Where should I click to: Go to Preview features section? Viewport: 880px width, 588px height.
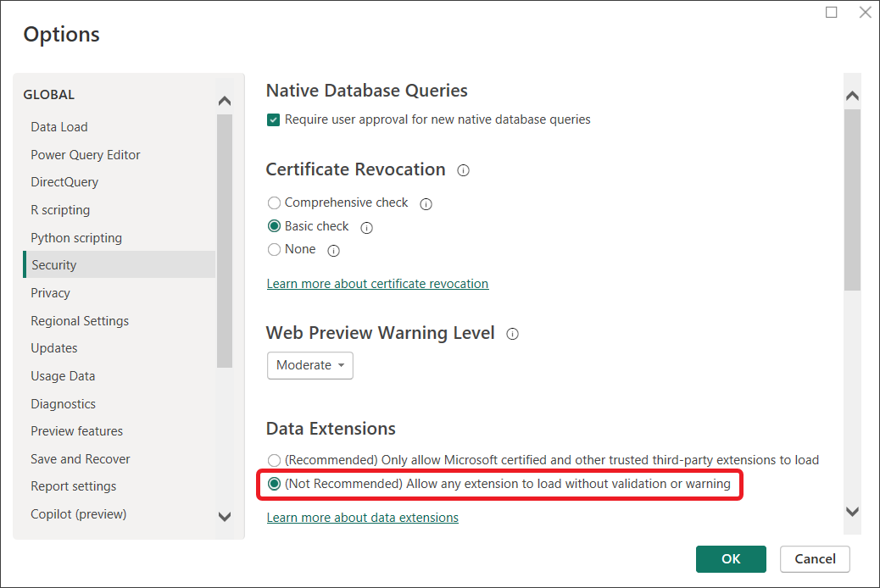pos(77,431)
